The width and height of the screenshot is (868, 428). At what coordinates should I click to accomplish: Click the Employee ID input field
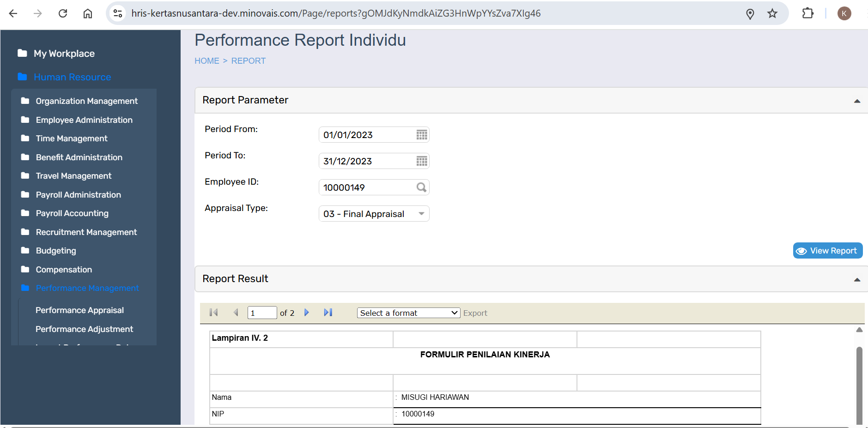pyautogui.click(x=367, y=187)
